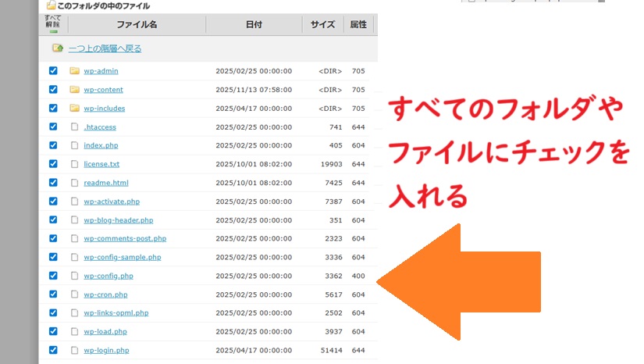
Task: Toggle the wp-login.php checkbox
Action: [53, 350]
